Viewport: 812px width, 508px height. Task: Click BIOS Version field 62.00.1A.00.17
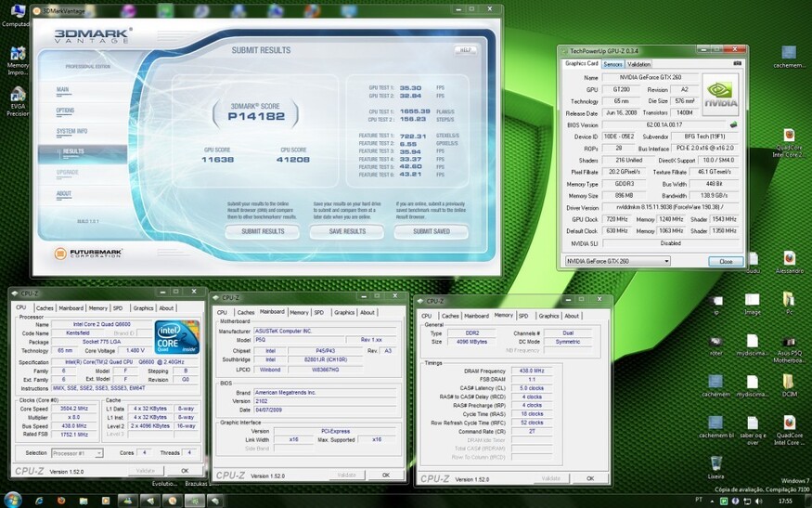point(664,125)
